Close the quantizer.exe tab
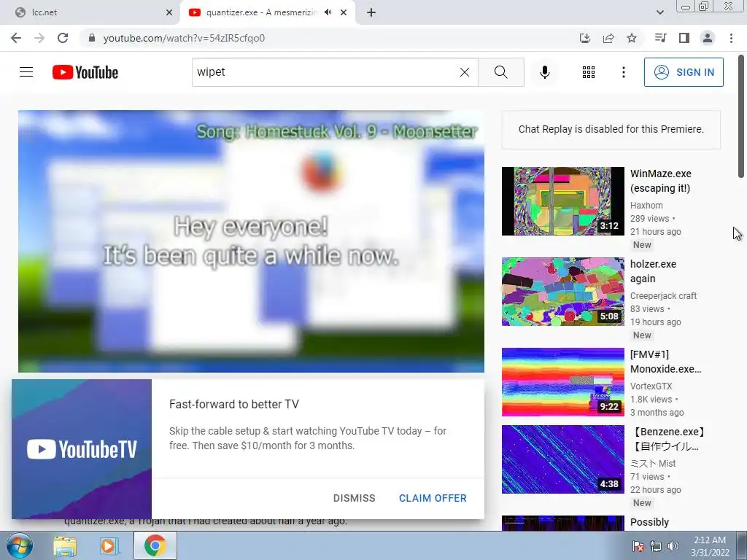 pyautogui.click(x=344, y=12)
